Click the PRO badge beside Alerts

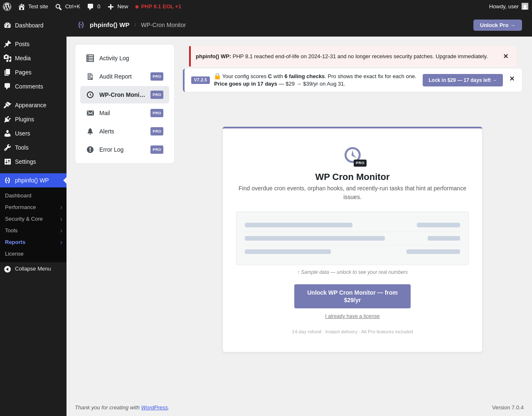tap(157, 131)
